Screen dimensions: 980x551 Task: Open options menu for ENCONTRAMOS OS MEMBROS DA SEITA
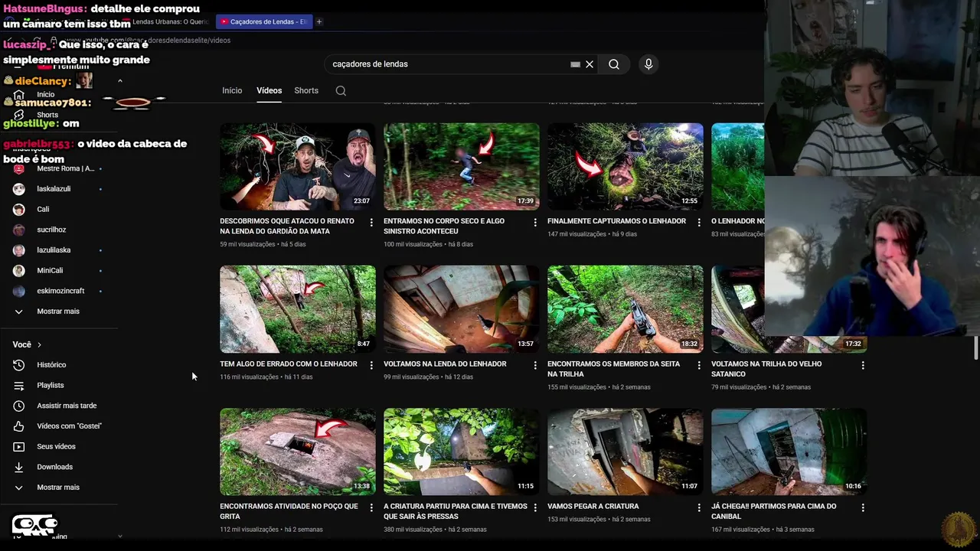[x=699, y=365]
